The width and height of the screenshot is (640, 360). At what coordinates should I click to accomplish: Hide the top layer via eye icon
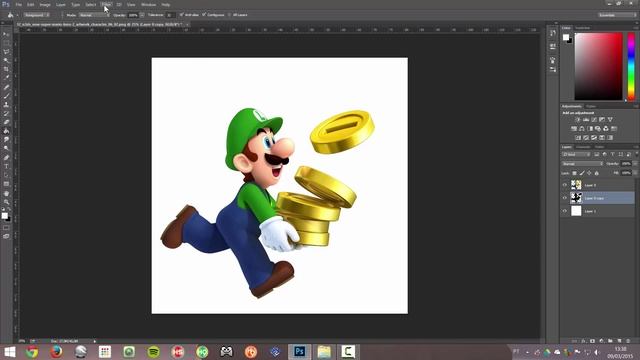click(x=565, y=185)
